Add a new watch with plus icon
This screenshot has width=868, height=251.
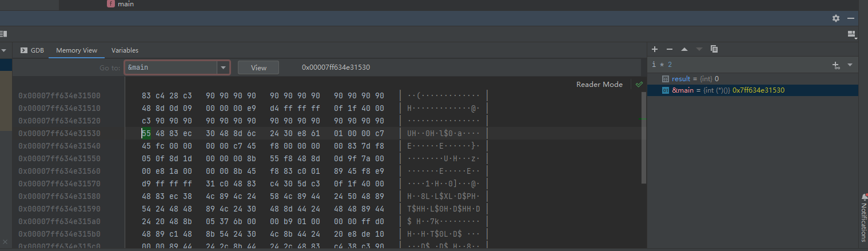coord(655,49)
